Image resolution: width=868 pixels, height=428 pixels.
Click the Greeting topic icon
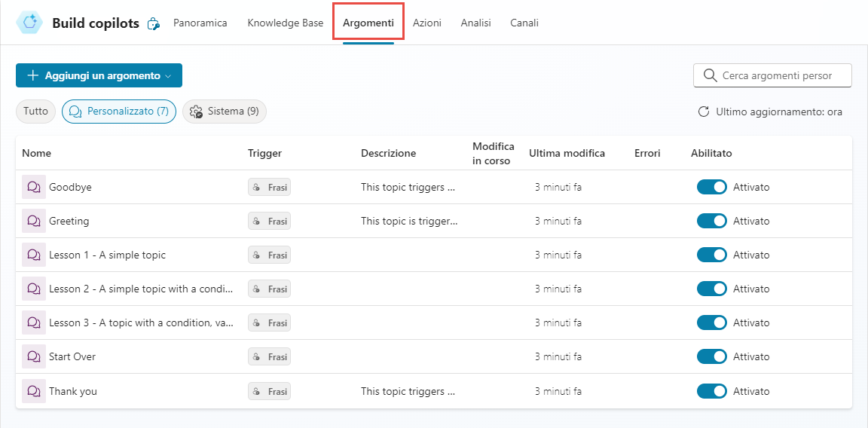click(x=34, y=221)
